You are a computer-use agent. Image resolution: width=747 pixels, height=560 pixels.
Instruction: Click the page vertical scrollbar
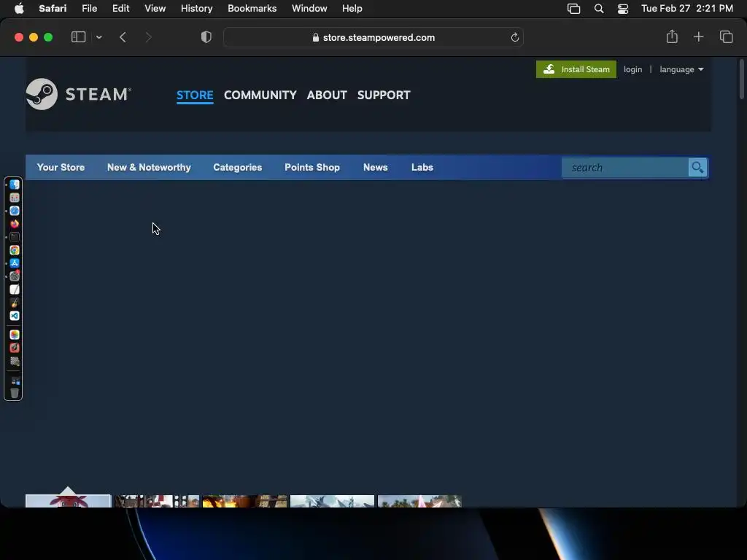741,79
